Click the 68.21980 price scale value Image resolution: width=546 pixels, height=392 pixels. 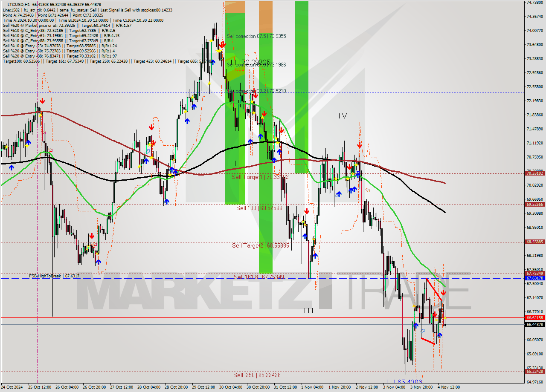click(x=534, y=255)
